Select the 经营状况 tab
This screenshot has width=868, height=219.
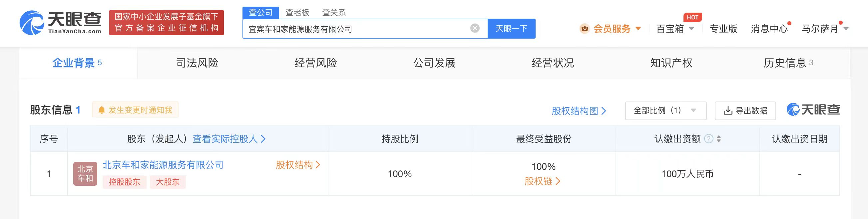coord(553,63)
